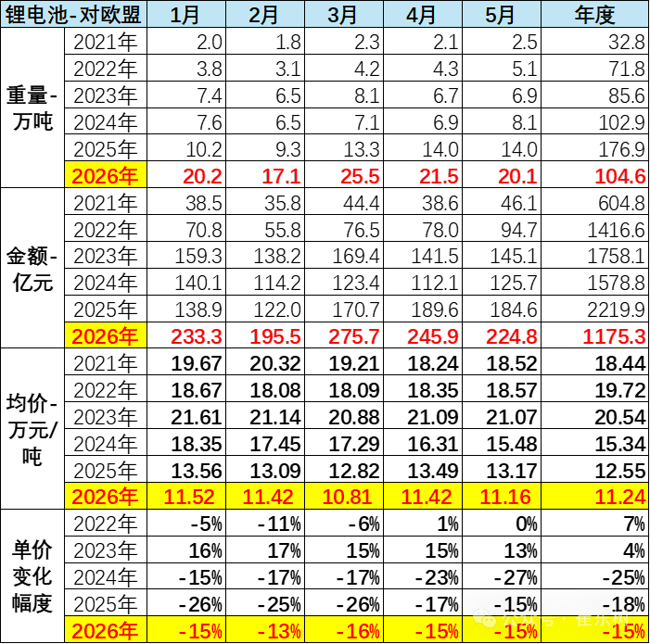Click the 单价变化幅度 row group label
The height and width of the screenshot is (644, 650).
point(32,576)
